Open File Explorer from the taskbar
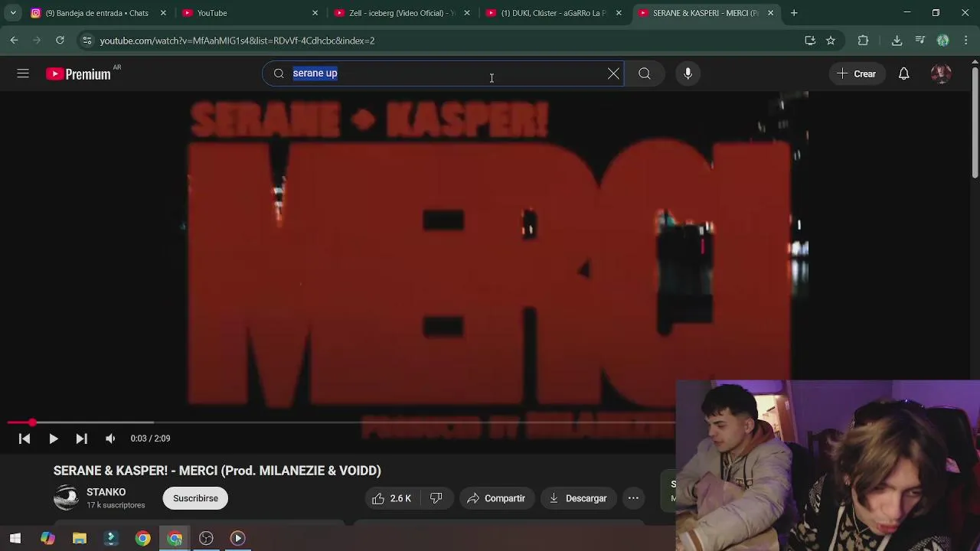The width and height of the screenshot is (980, 551). tap(80, 539)
